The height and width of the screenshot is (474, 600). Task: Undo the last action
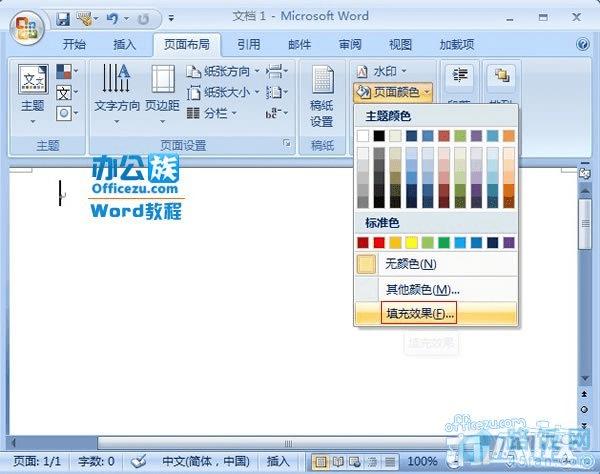(x=112, y=19)
